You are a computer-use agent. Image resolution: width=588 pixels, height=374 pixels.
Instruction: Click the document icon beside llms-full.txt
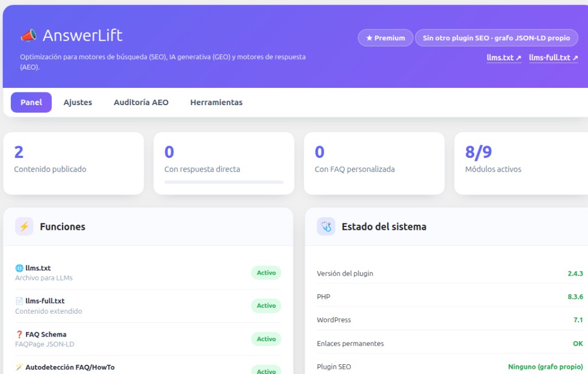(19, 301)
